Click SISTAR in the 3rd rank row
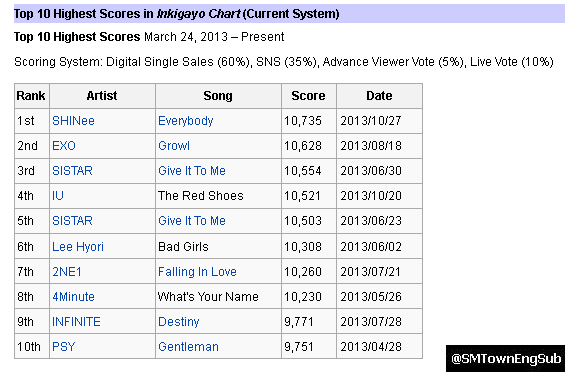The width and height of the screenshot is (565, 372). click(x=72, y=170)
